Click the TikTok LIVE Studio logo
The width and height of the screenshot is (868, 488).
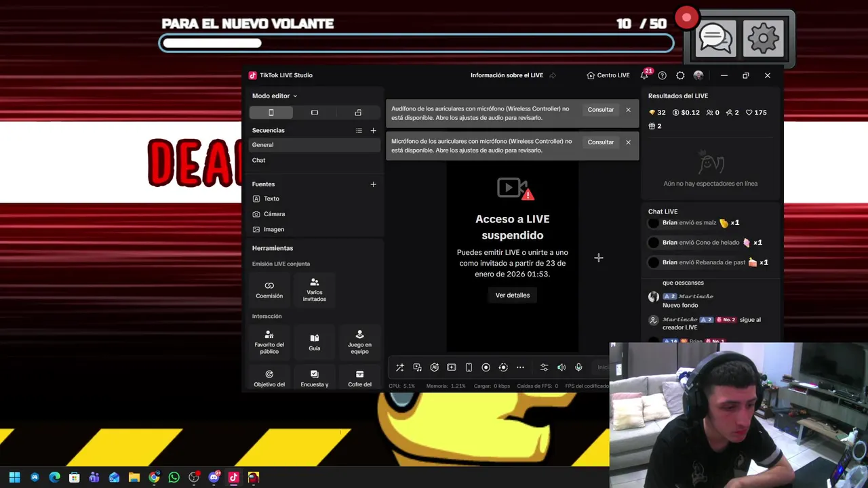point(252,75)
